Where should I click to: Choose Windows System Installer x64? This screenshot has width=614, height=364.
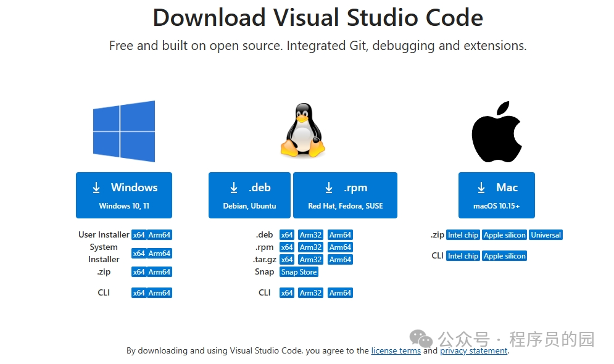(139, 253)
